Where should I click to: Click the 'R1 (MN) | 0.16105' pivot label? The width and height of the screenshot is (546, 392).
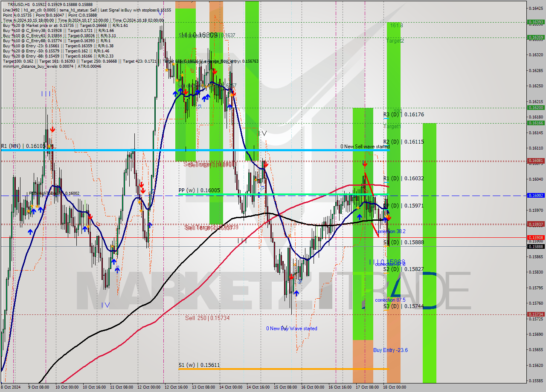pyautogui.click(x=23, y=146)
